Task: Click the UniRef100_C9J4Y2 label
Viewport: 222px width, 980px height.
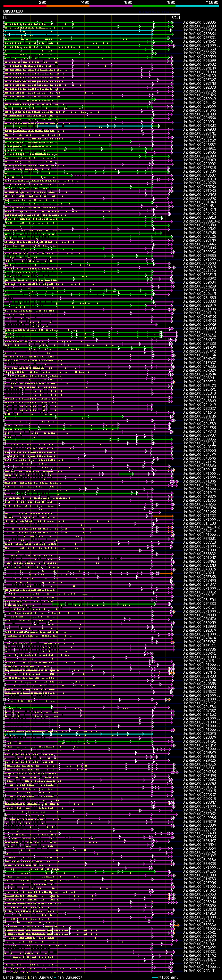Action: (x=199, y=351)
